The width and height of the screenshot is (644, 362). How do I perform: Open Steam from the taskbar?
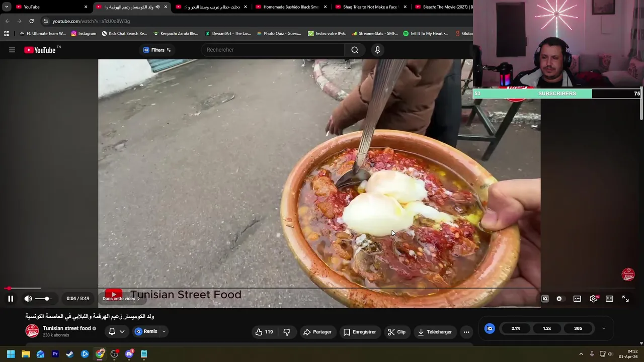[x=70, y=354]
